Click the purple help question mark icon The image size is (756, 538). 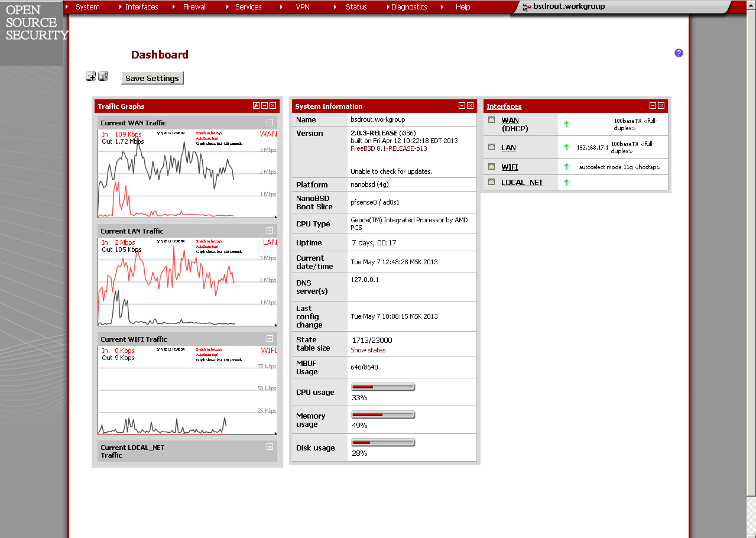coord(679,53)
